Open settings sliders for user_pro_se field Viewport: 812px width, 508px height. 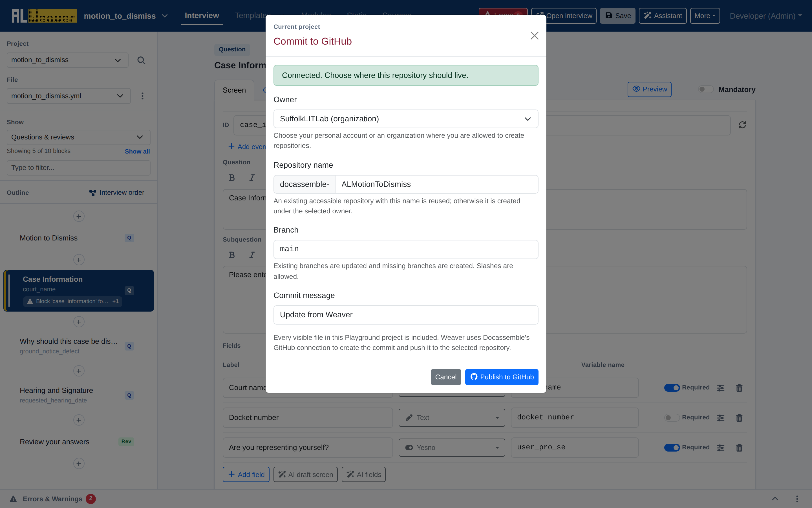pos(721,448)
